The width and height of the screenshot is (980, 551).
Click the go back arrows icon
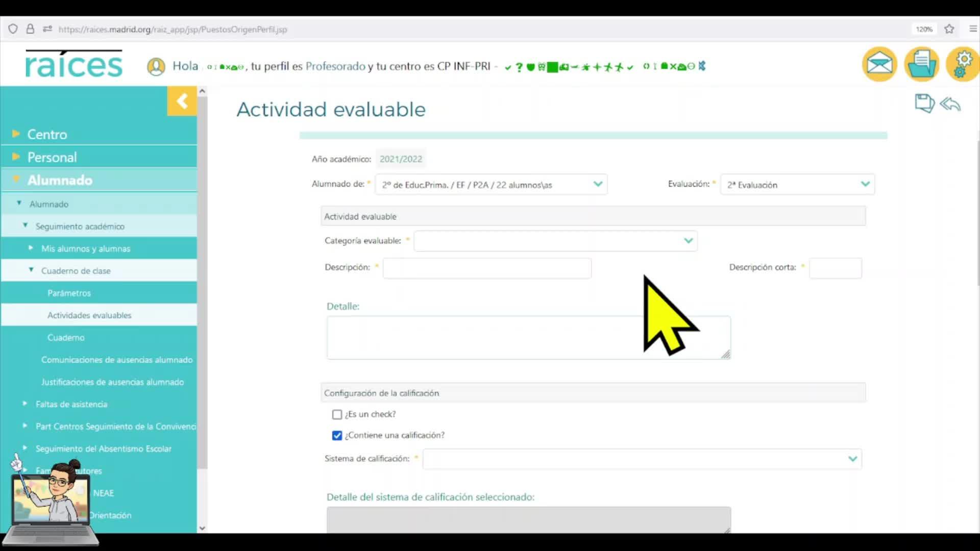tap(950, 104)
